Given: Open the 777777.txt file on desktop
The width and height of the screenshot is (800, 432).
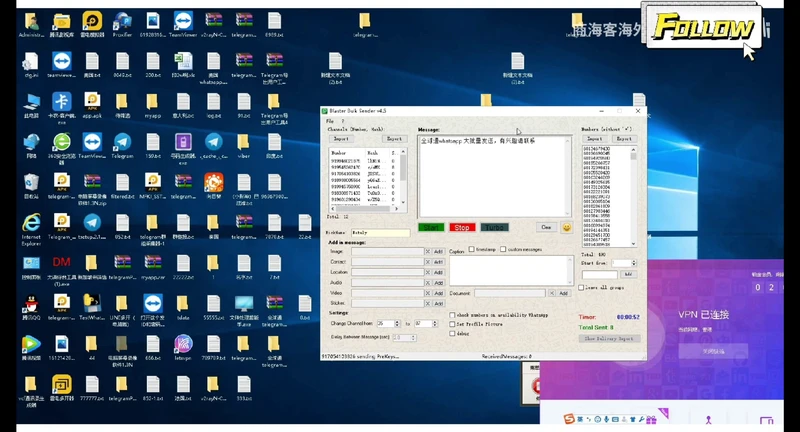Looking at the screenshot, I should pyautogui.click(x=92, y=389).
